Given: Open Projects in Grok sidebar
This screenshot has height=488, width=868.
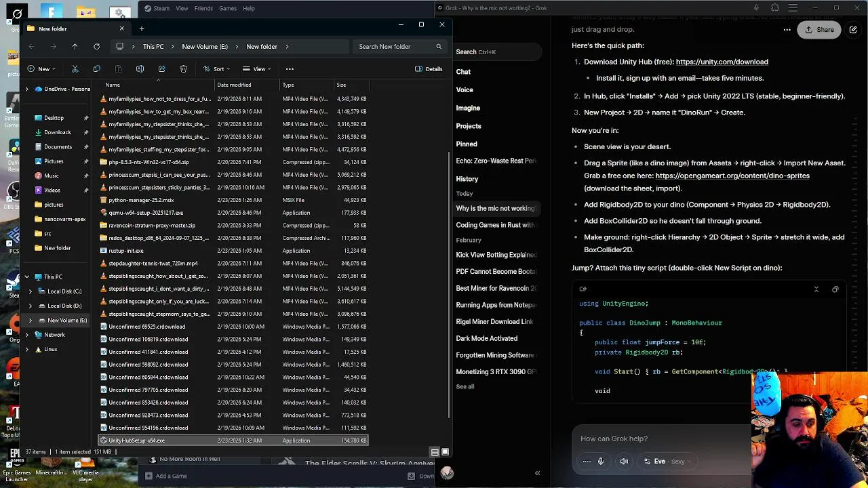Looking at the screenshot, I should [x=469, y=126].
